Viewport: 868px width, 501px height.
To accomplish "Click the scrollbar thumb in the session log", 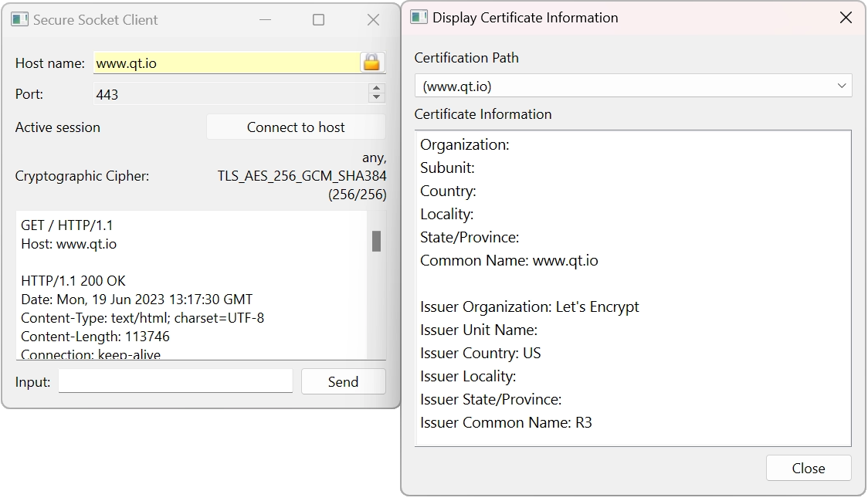I will click(378, 241).
